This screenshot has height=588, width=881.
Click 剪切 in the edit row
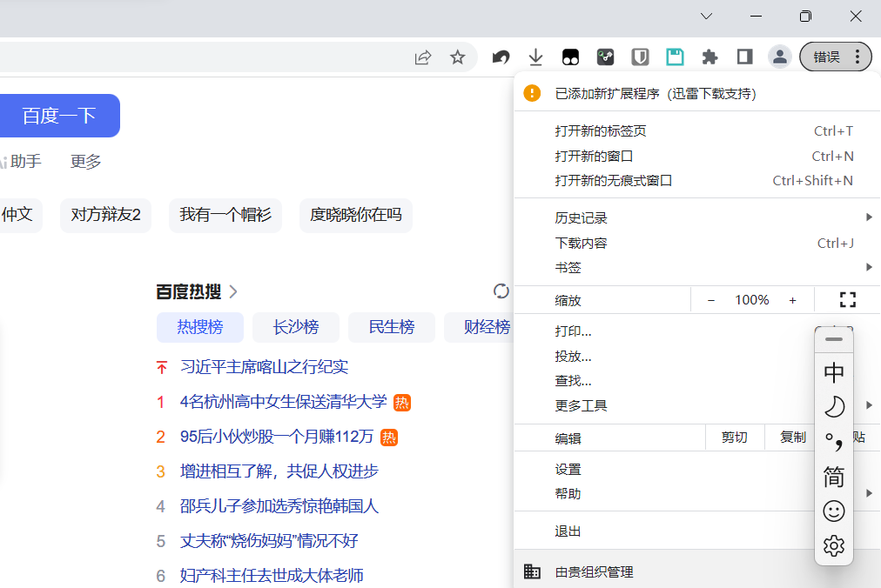click(x=735, y=438)
